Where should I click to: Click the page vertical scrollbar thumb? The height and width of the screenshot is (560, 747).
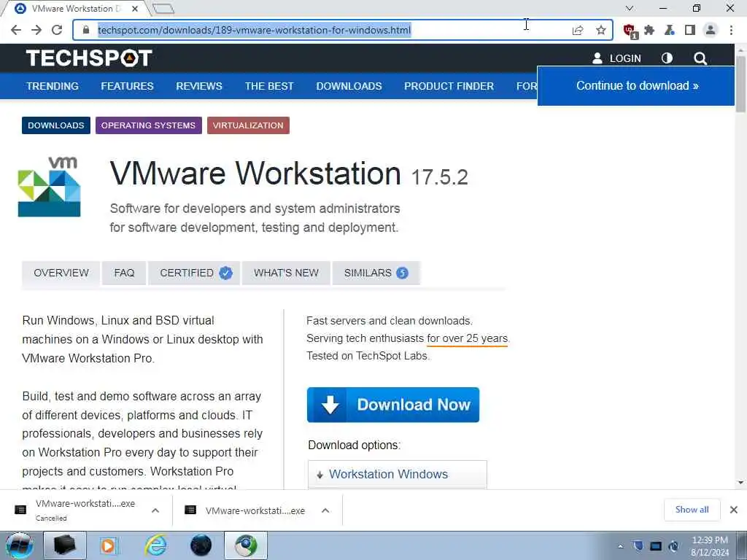741,84
